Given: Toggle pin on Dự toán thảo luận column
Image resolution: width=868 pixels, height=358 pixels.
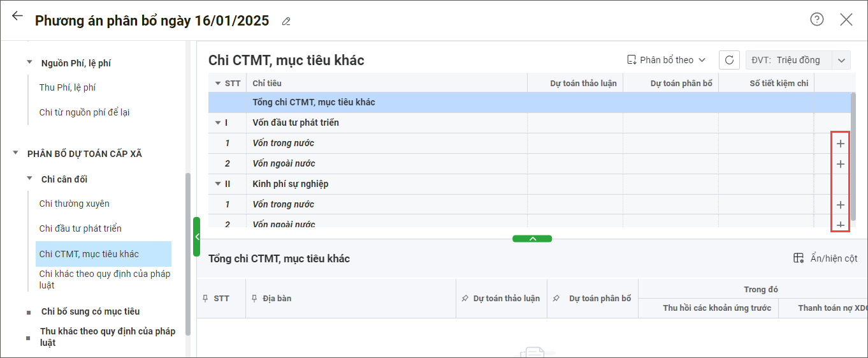Looking at the screenshot, I should (465, 299).
